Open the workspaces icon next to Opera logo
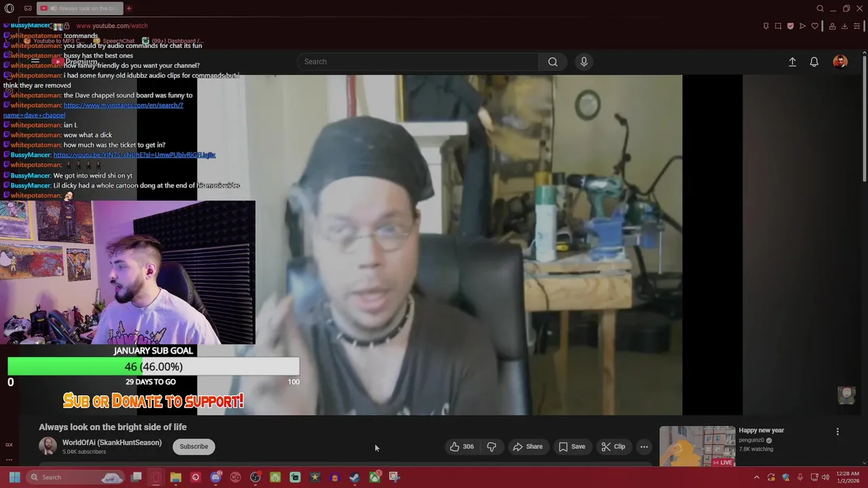The width and height of the screenshot is (868, 488). pos(28,9)
